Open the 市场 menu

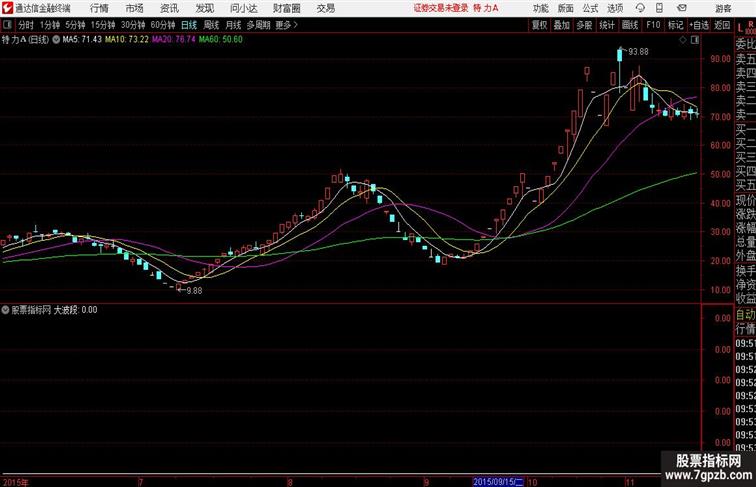coord(134,8)
